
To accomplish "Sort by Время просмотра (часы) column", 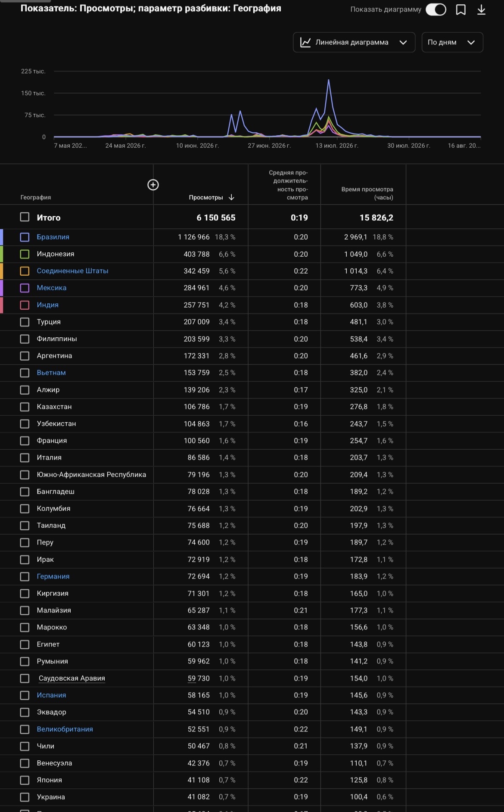I will click(367, 193).
